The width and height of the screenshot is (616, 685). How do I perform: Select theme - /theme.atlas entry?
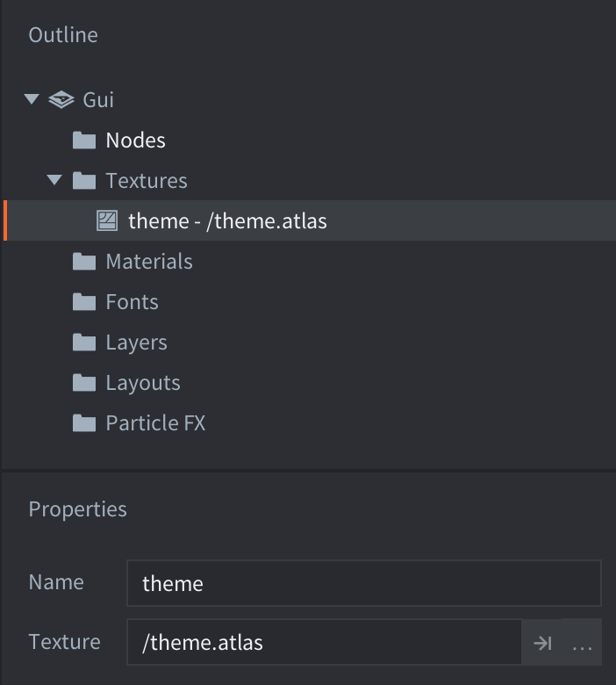pos(227,221)
